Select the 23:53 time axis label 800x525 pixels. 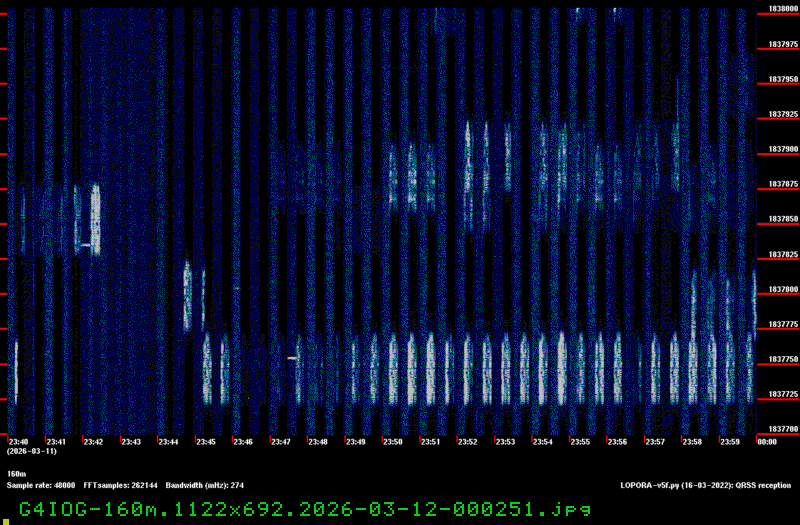pos(505,442)
